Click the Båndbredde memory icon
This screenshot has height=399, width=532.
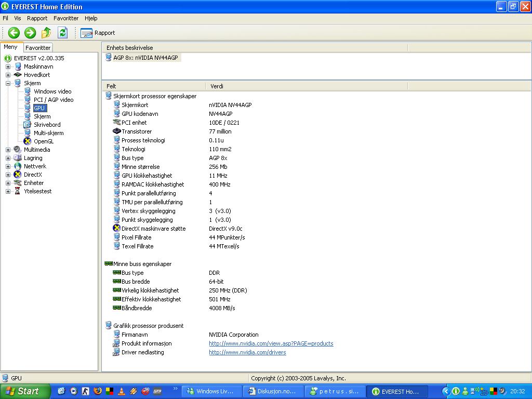pos(117,308)
